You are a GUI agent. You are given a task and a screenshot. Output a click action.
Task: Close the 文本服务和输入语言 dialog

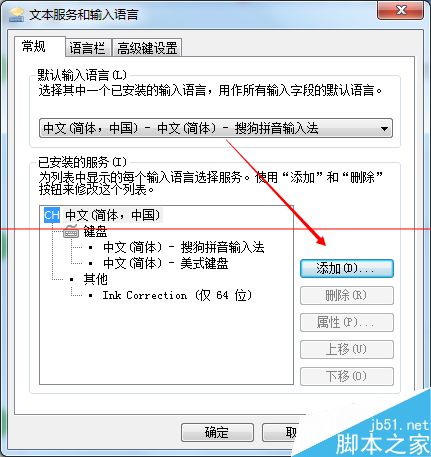(x=401, y=10)
